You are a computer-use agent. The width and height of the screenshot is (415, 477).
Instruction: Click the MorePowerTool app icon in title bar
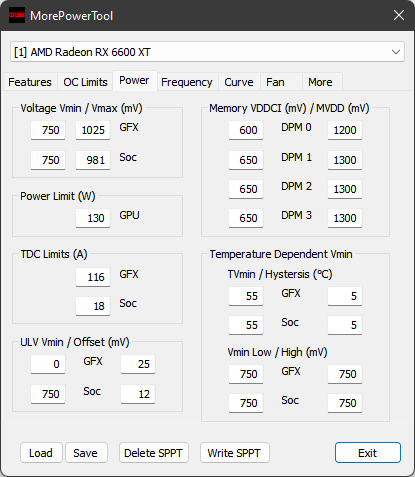click(x=17, y=15)
